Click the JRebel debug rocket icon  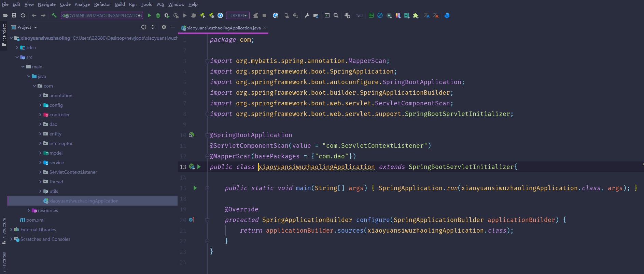[211, 15]
